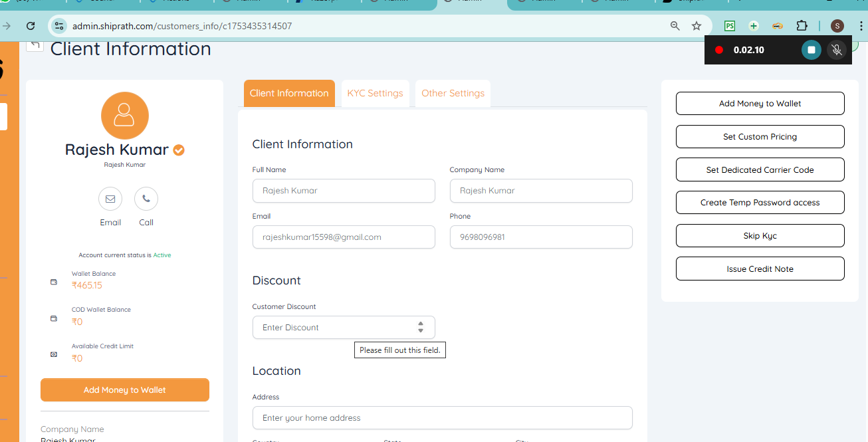Click the Email envelope icon
The height and width of the screenshot is (442, 868).
coord(110,199)
